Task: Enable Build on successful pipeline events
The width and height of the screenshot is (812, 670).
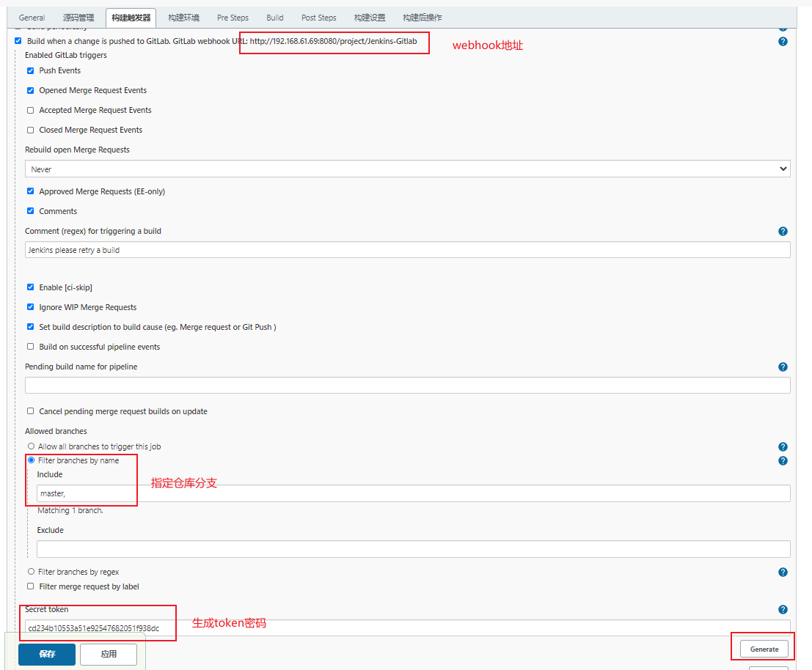Action: tap(31, 347)
